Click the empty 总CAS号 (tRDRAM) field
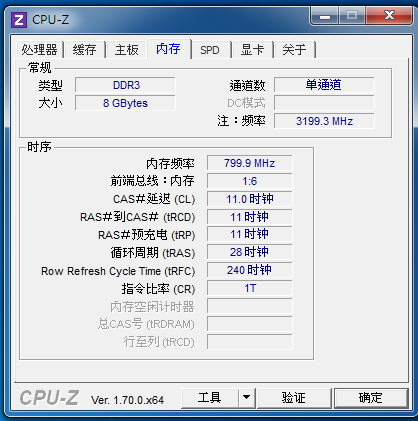This screenshot has height=421, width=418. [x=250, y=324]
